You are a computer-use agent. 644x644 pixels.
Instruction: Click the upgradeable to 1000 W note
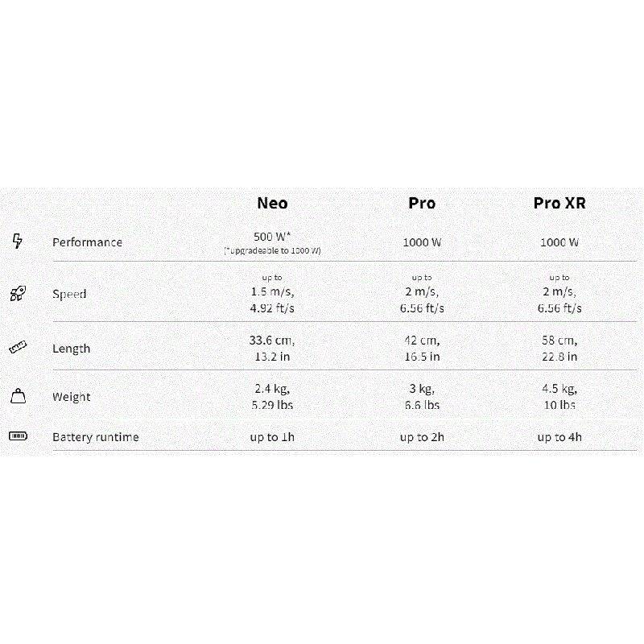pos(272,251)
